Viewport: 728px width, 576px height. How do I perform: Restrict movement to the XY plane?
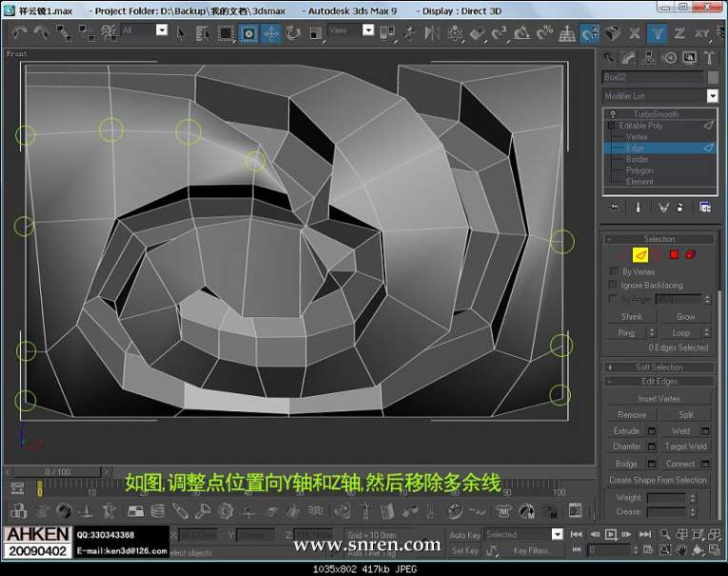tap(701, 33)
